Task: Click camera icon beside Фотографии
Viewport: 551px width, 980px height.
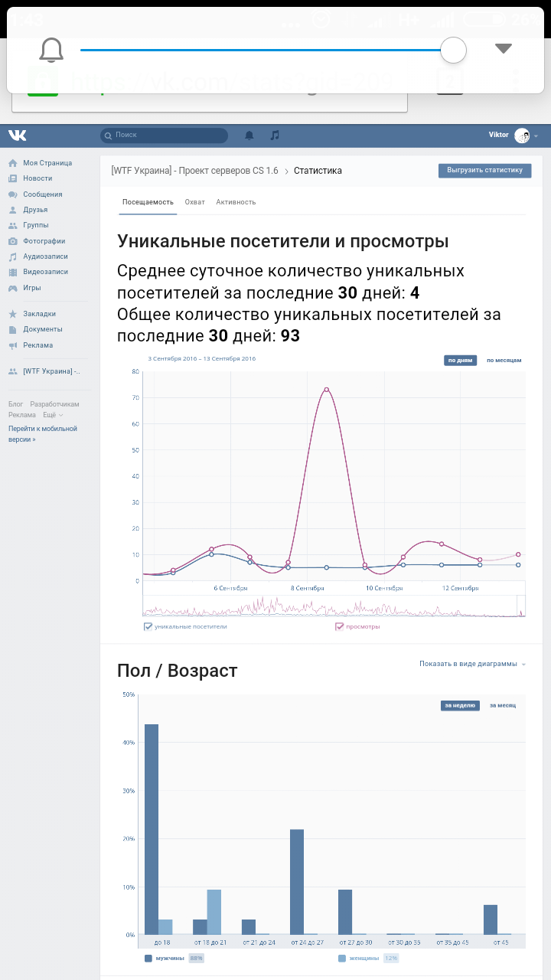Action: (x=13, y=241)
